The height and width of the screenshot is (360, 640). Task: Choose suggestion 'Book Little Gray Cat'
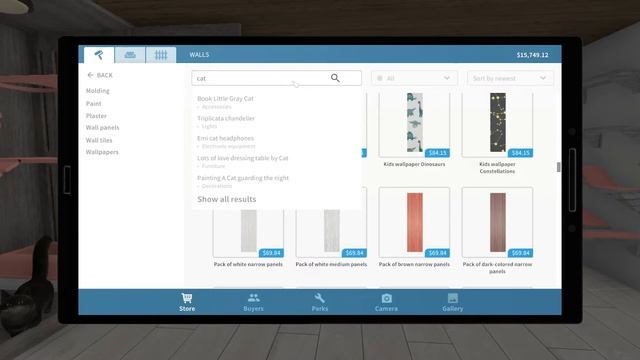(x=225, y=98)
